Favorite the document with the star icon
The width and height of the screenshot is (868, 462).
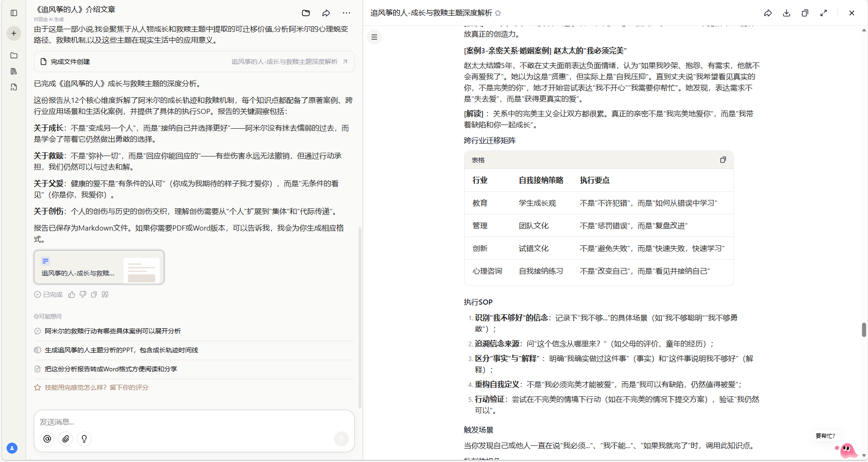tap(498, 13)
